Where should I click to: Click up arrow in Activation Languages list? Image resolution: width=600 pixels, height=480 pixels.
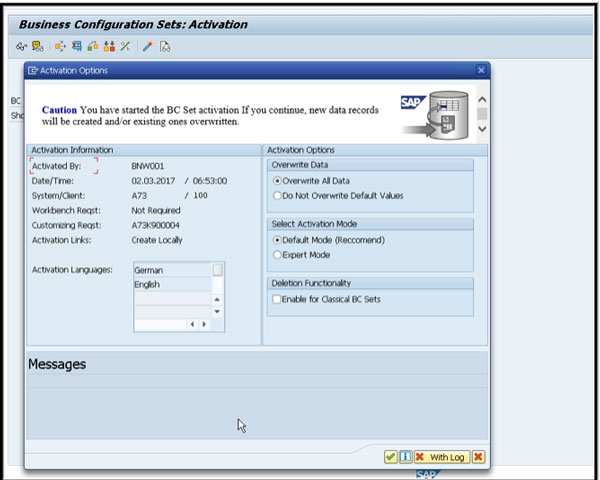(x=217, y=299)
